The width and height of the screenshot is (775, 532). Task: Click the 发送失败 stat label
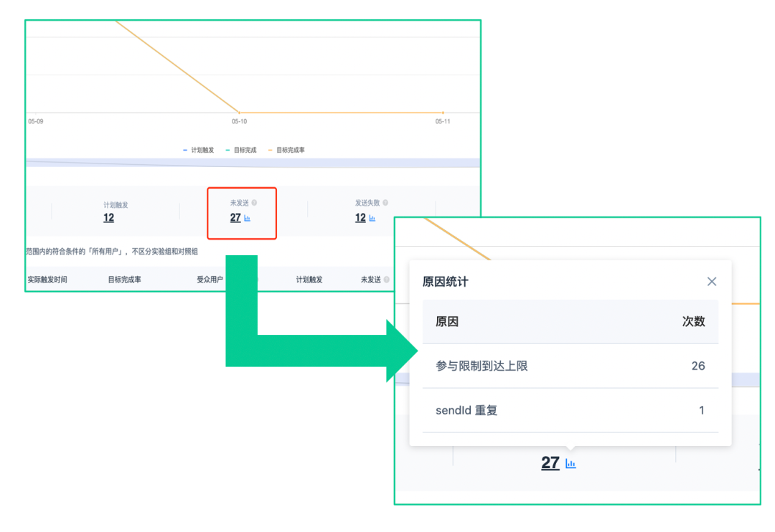(x=367, y=203)
